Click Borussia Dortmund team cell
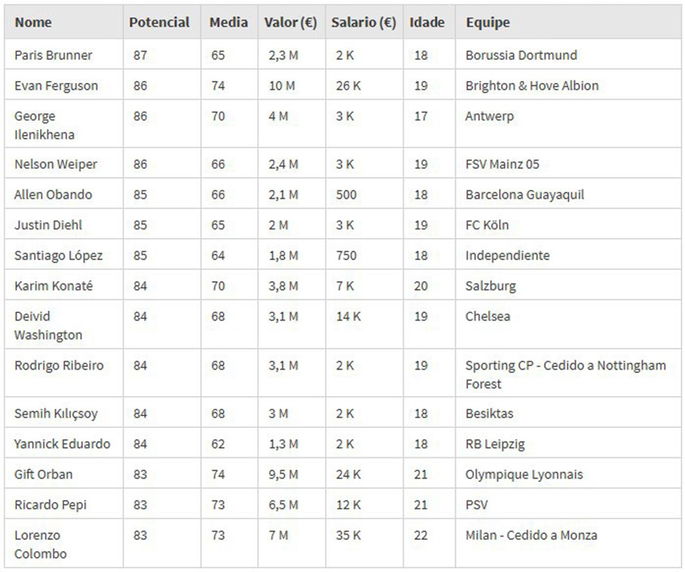Image resolution: width=685 pixels, height=572 pixels. pos(521,55)
